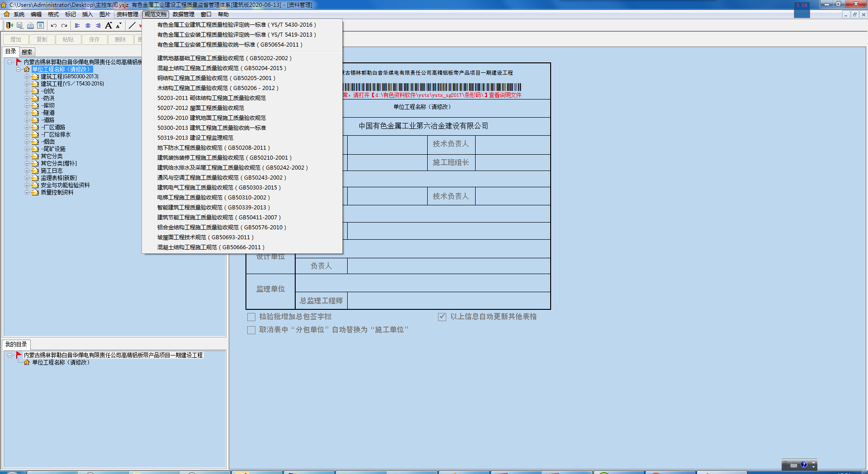
Task: Click the redo arrow icon
Action: [64, 25]
